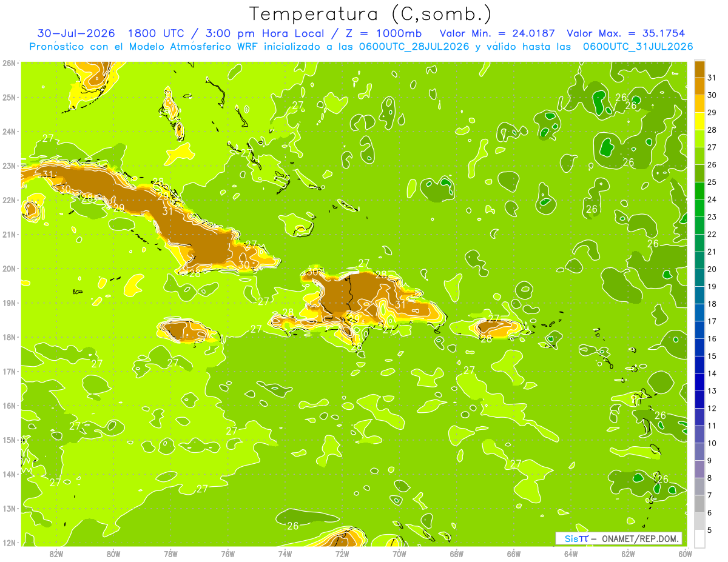
Task: Click the yellow swatch between 28 and 29
Action: pos(699,121)
